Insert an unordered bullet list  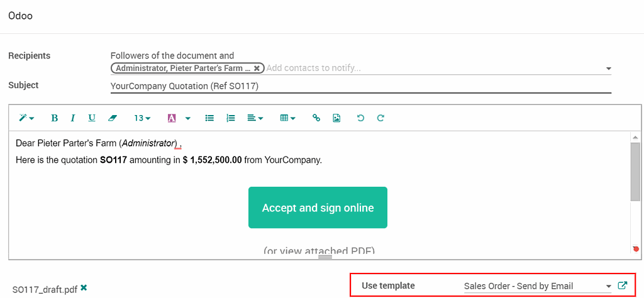pyautogui.click(x=209, y=118)
